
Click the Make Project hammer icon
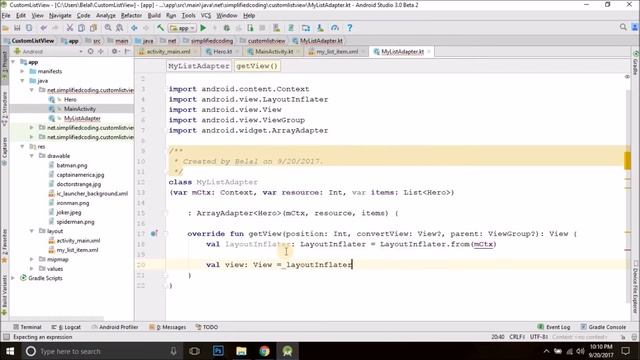[160, 28]
